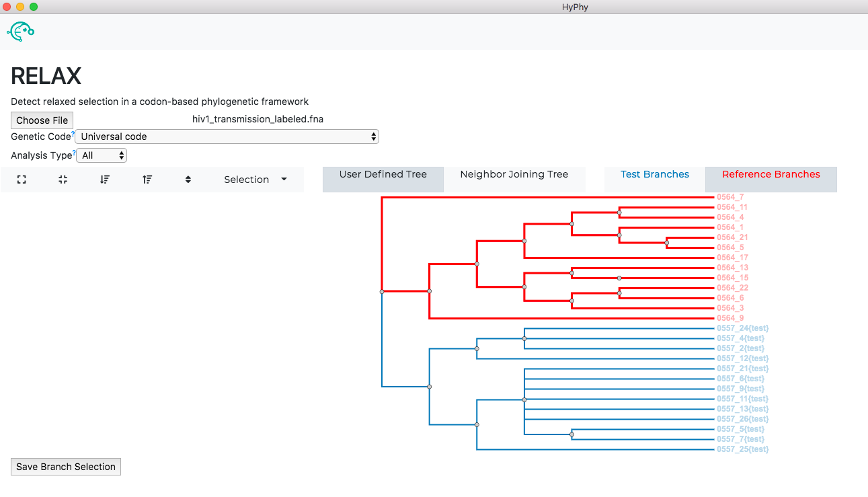Select leaf 0564_21
Image resolution: width=868 pixels, height=497 pixels.
pyautogui.click(x=732, y=237)
